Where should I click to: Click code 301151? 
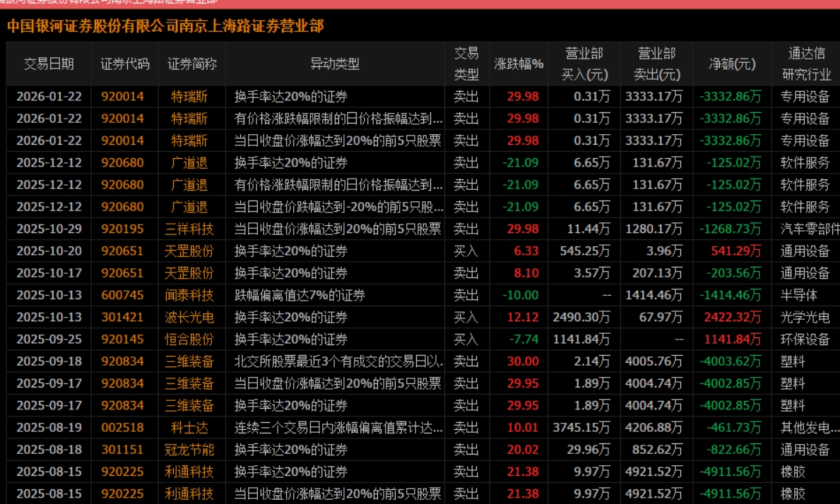click(123, 450)
